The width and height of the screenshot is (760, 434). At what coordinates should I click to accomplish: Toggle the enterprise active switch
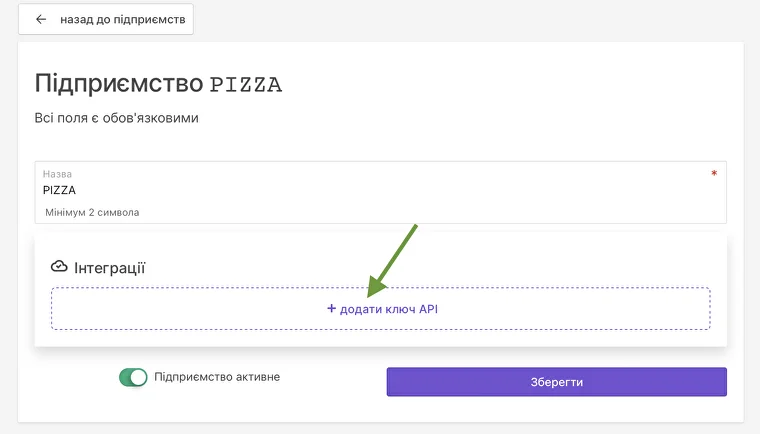[x=133, y=378]
